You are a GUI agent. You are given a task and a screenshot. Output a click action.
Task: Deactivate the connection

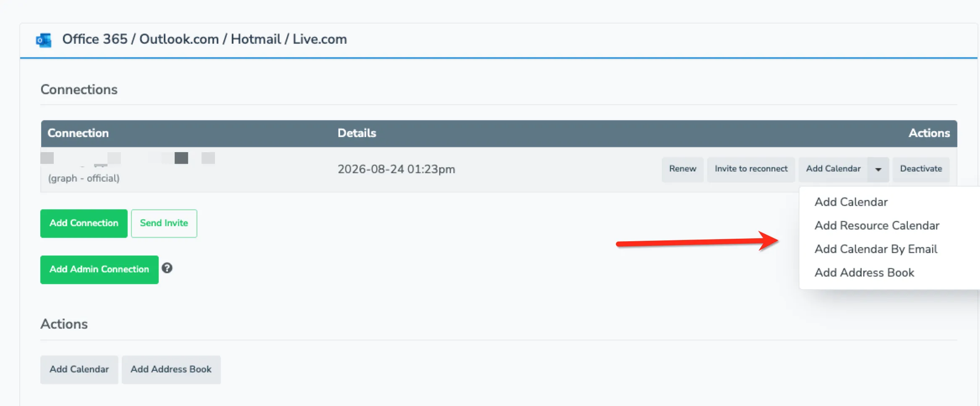coord(921,169)
